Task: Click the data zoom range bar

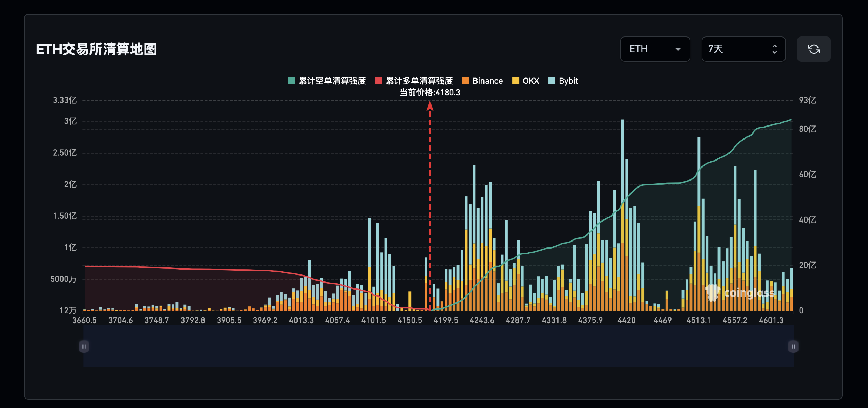Action: click(x=439, y=346)
